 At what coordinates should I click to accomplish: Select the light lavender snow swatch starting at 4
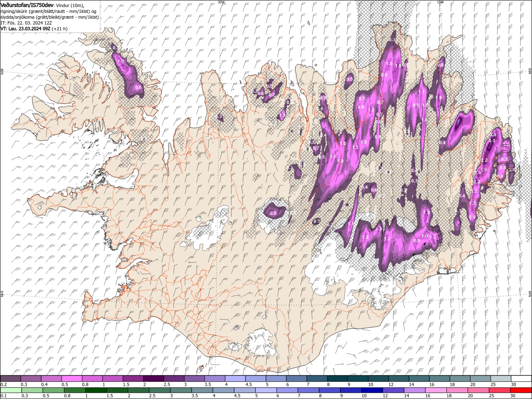click(234, 379)
